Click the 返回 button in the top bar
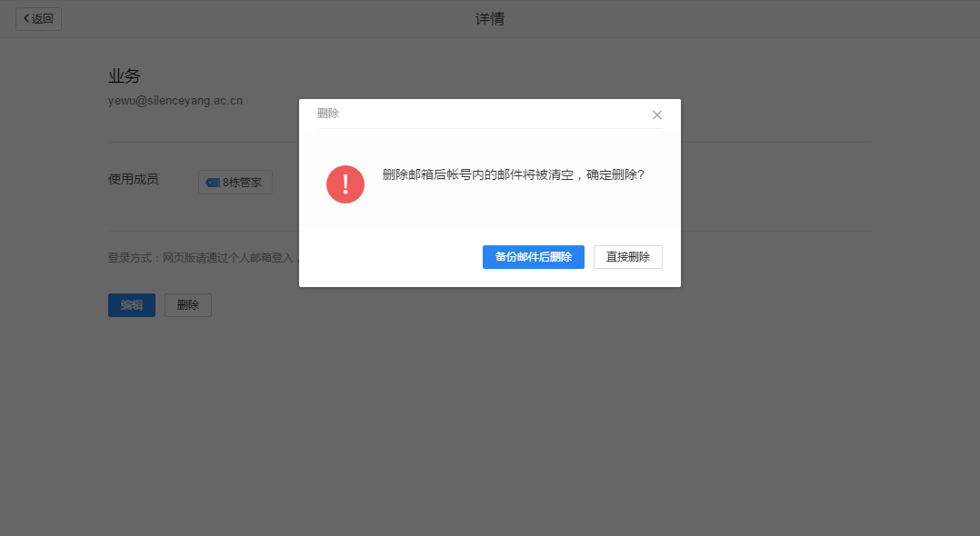 coord(37,18)
